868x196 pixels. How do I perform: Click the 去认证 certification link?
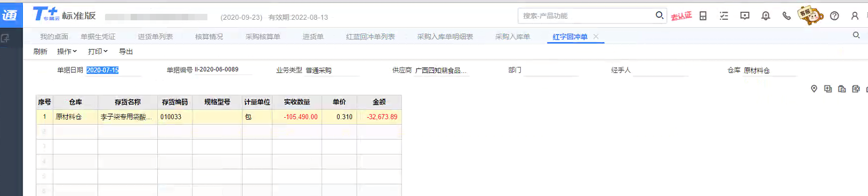click(x=681, y=16)
